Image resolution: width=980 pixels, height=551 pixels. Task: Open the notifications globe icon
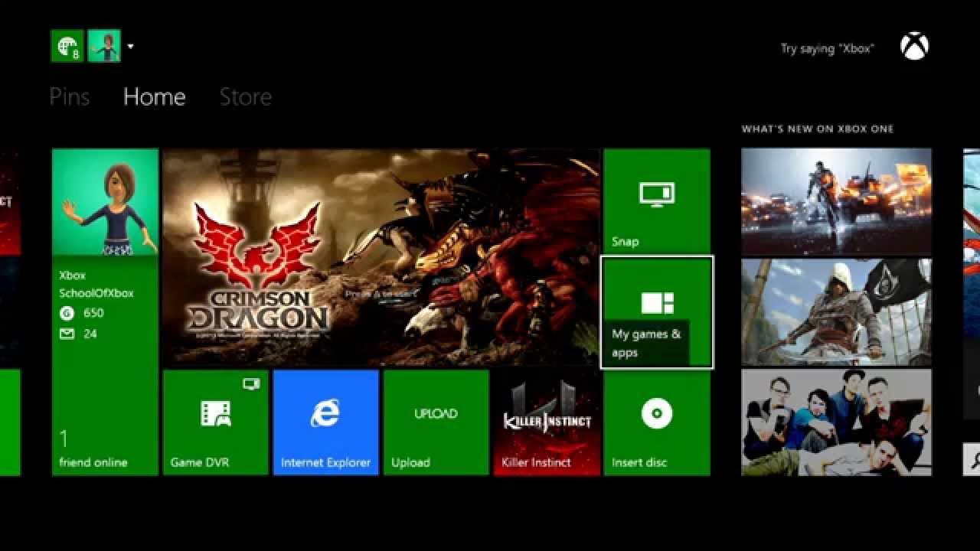point(67,46)
